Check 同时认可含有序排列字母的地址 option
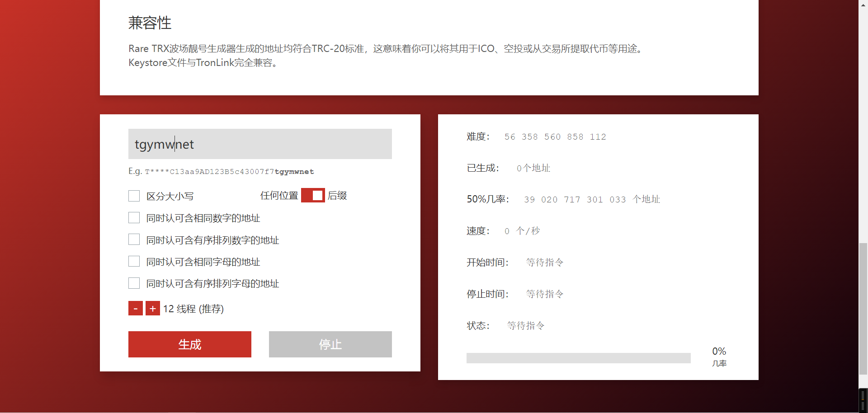This screenshot has height=413, width=868. 134,283
